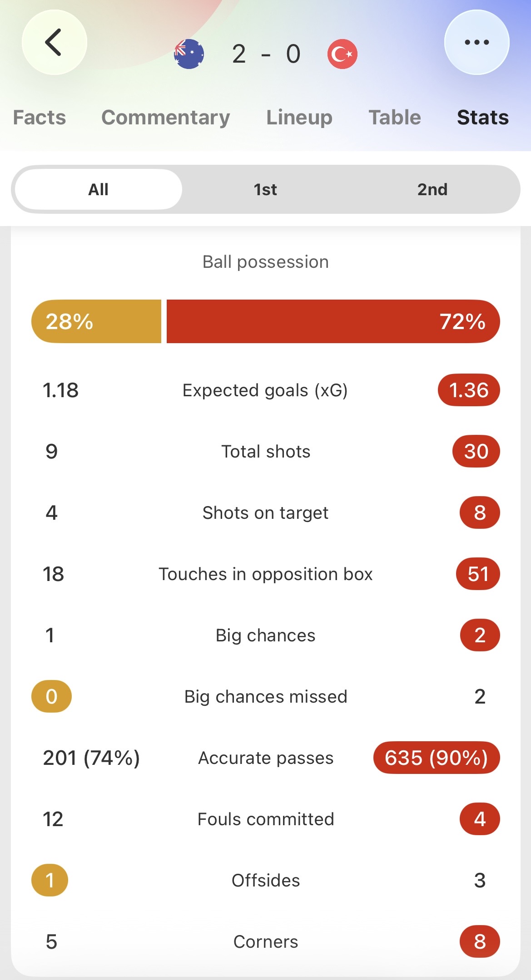Image resolution: width=531 pixels, height=980 pixels.
Task: Tap the back arrow icon
Action: point(54,42)
